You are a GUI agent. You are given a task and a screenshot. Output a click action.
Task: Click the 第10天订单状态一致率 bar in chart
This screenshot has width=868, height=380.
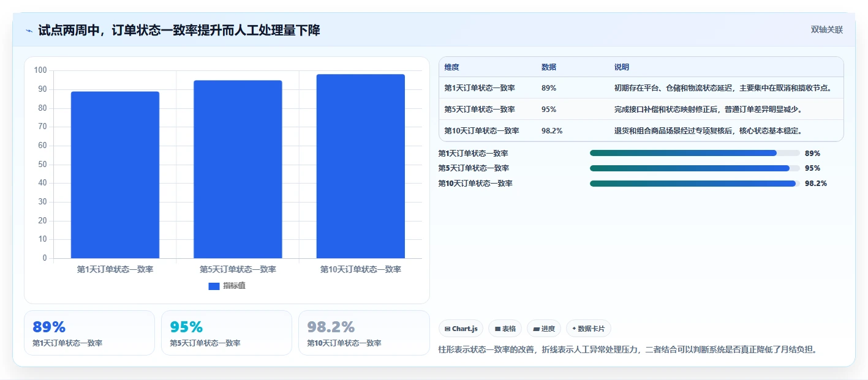(x=361, y=166)
